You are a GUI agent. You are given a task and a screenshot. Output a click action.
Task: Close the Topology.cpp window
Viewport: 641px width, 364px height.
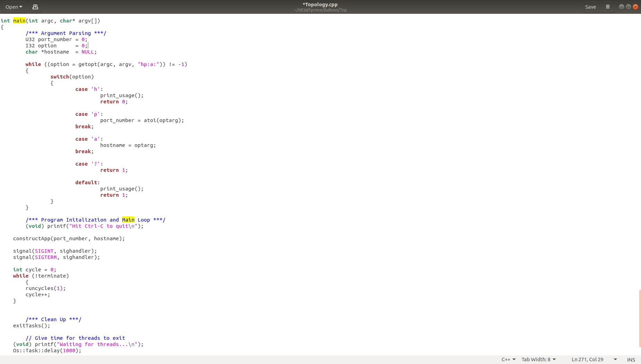coord(635,7)
